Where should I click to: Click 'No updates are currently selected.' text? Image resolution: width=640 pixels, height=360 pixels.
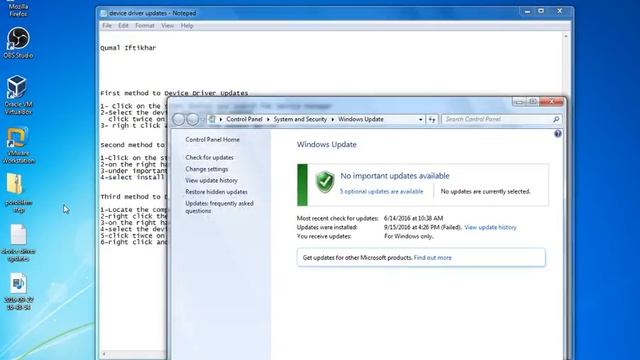(485, 191)
